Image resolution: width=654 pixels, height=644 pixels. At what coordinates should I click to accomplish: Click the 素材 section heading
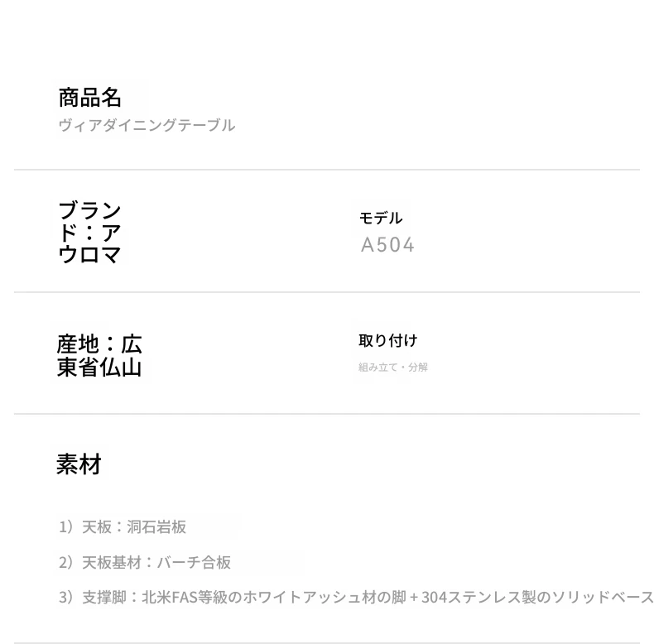pos(79,464)
